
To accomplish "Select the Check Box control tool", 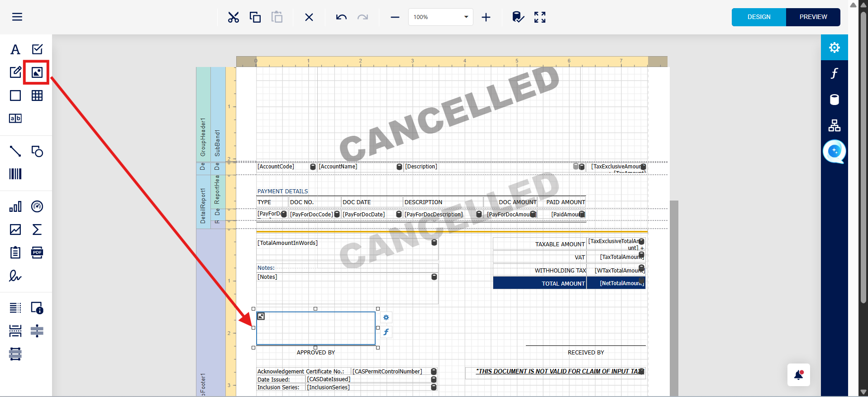I will pyautogui.click(x=37, y=49).
